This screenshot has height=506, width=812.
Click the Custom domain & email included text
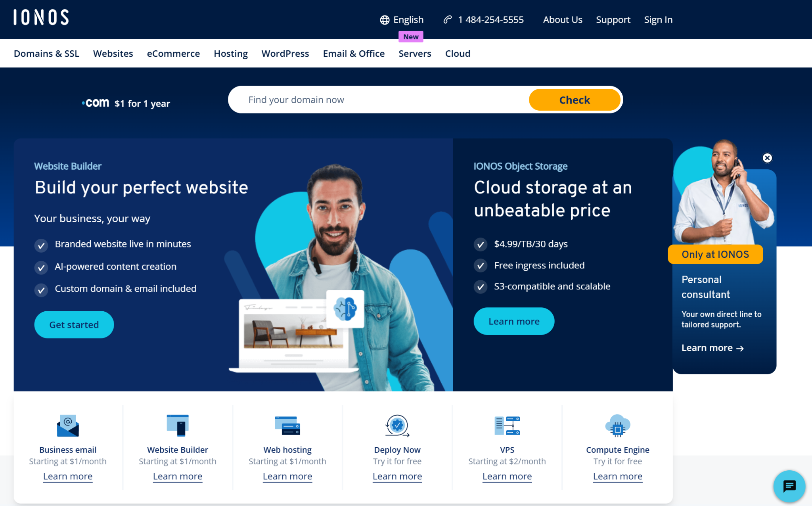tap(125, 288)
